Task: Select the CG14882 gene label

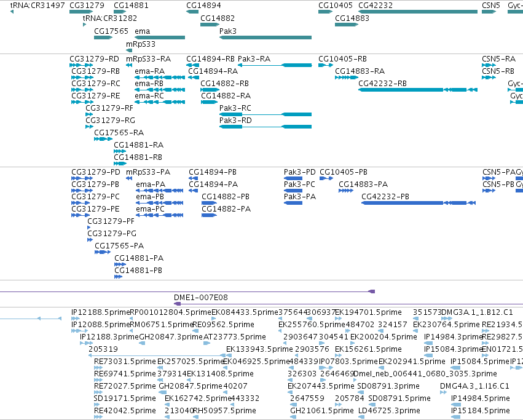Action: click(218, 18)
